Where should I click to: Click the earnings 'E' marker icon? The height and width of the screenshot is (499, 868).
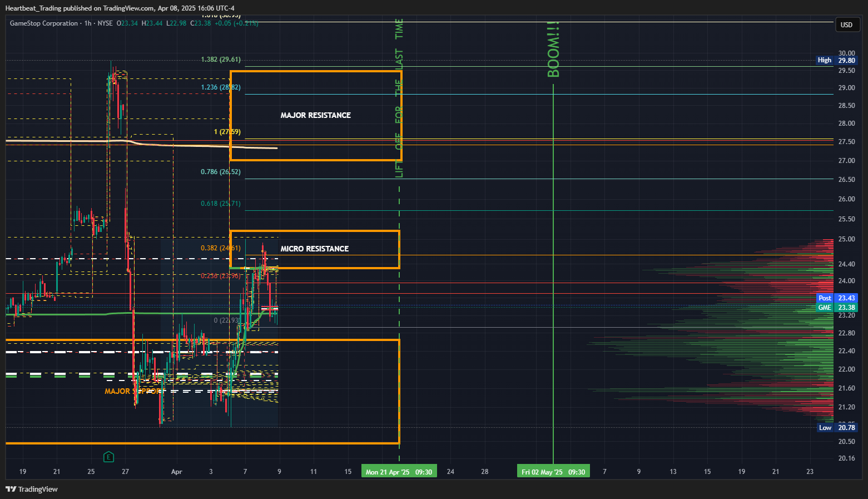tap(108, 457)
